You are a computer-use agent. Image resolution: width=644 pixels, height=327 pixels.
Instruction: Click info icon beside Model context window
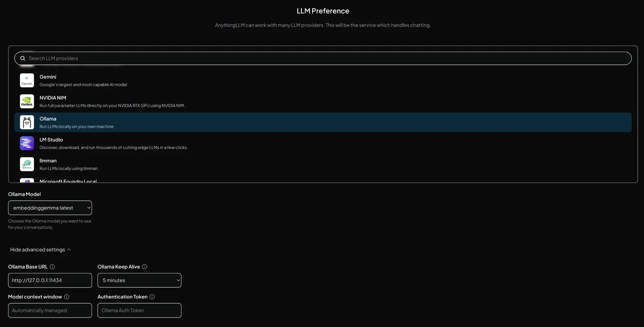[x=67, y=297]
